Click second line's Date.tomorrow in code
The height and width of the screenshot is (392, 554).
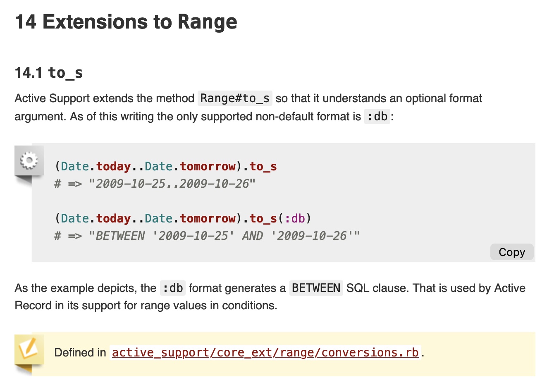click(190, 218)
